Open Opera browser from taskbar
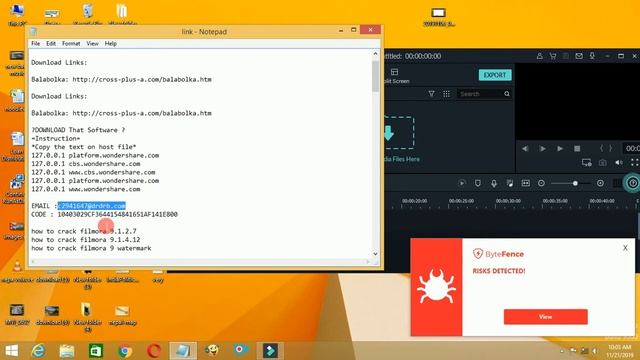 tap(154, 351)
